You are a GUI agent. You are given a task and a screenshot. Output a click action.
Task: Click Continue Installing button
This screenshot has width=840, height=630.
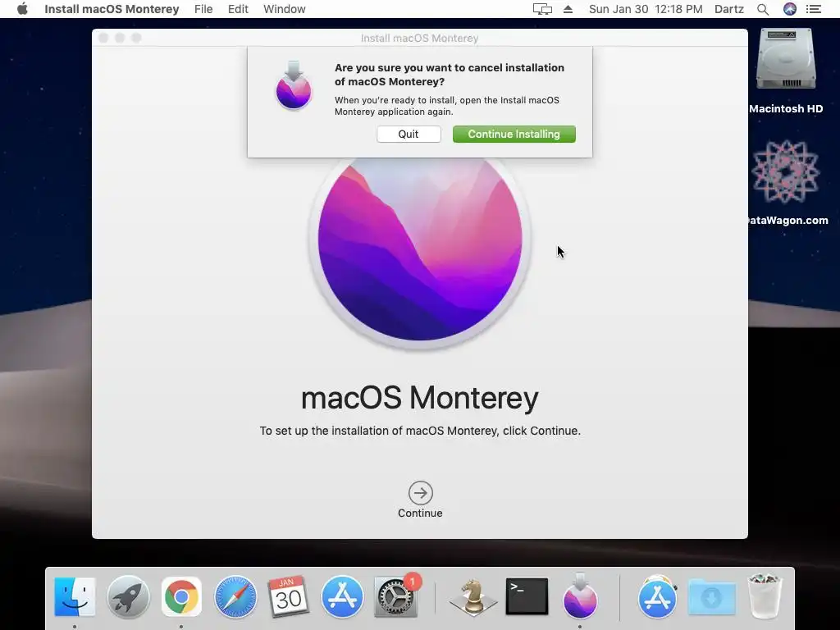coord(514,134)
